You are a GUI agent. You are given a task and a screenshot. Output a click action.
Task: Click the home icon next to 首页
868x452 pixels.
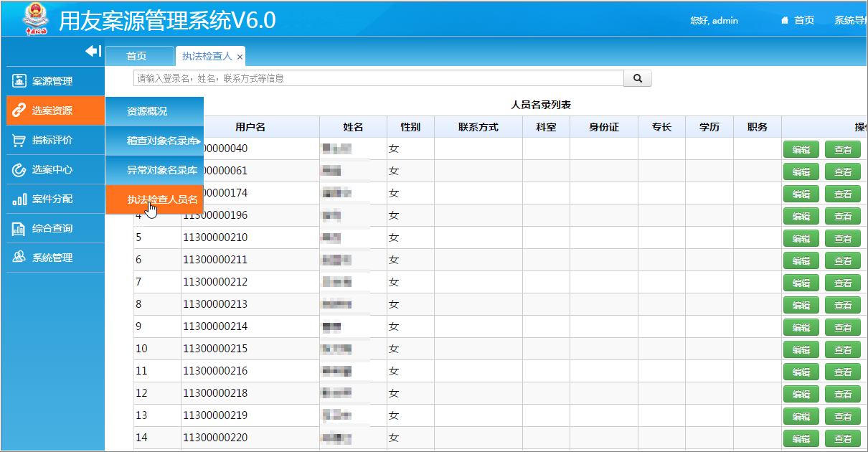tap(785, 20)
